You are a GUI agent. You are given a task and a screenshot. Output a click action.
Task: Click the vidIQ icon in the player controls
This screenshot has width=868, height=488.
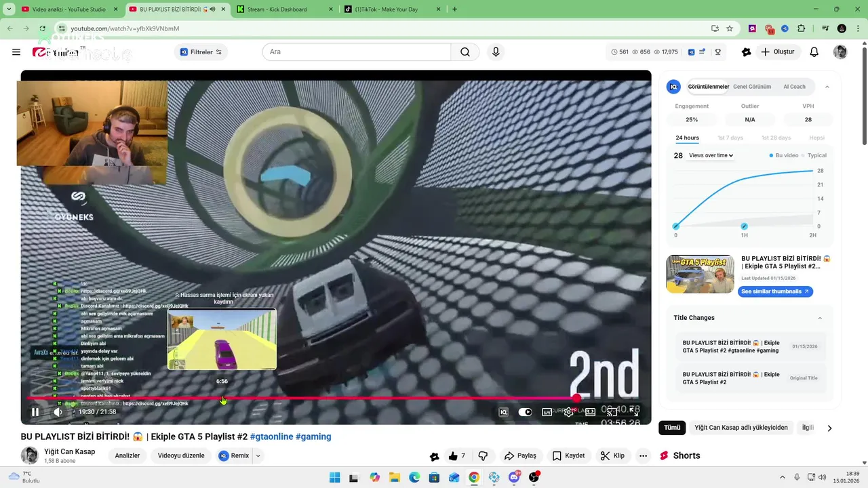click(503, 412)
